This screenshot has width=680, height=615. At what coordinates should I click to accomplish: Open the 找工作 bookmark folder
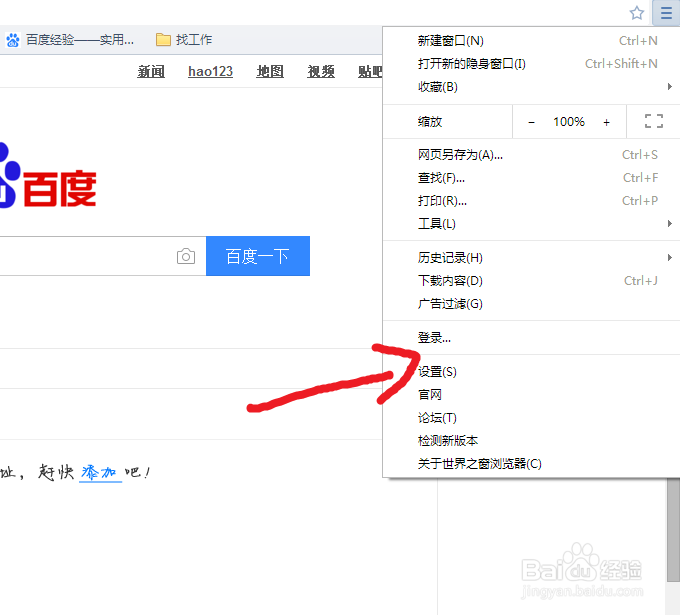(184, 40)
